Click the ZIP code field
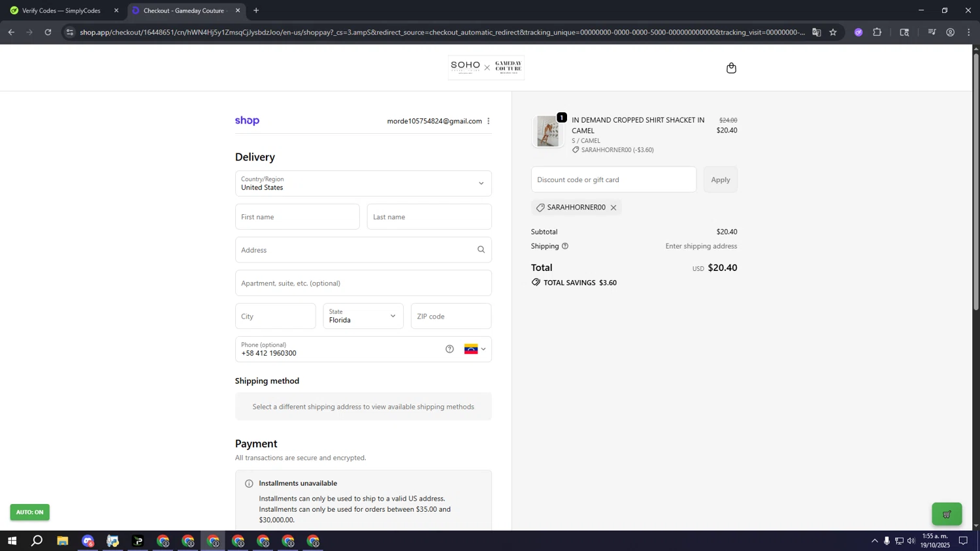The width and height of the screenshot is (980, 551). click(x=451, y=316)
